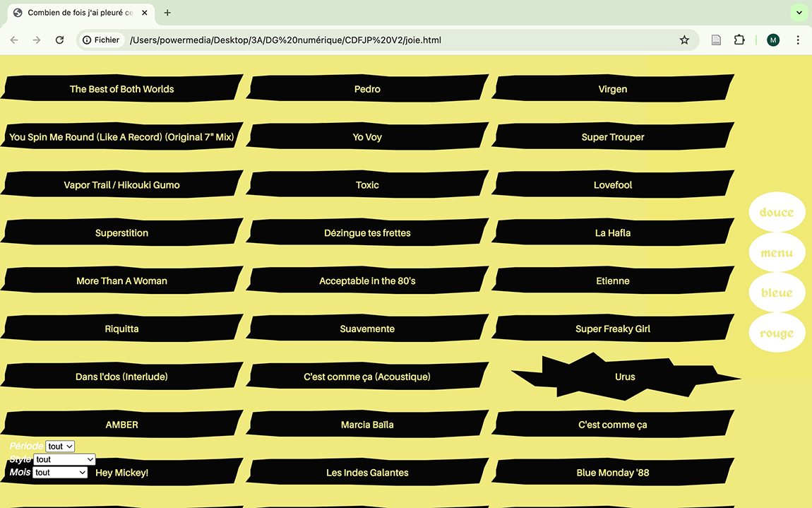The image size is (812, 508).
Task: Close the Combien de fois j'ai pleuré tab
Action: (x=145, y=13)
